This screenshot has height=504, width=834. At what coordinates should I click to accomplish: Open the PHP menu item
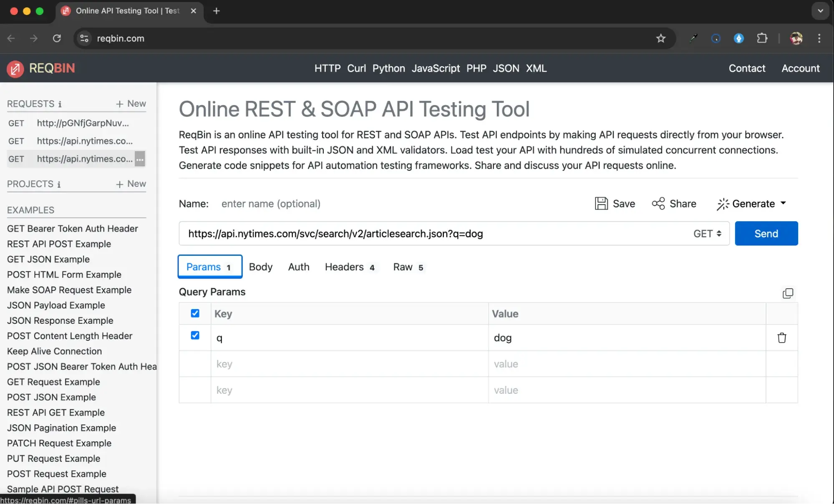click(x=476, y=68)
